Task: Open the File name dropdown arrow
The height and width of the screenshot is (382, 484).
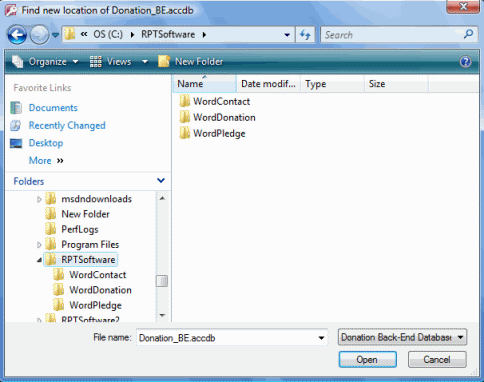Action: (x=321, y=338)
